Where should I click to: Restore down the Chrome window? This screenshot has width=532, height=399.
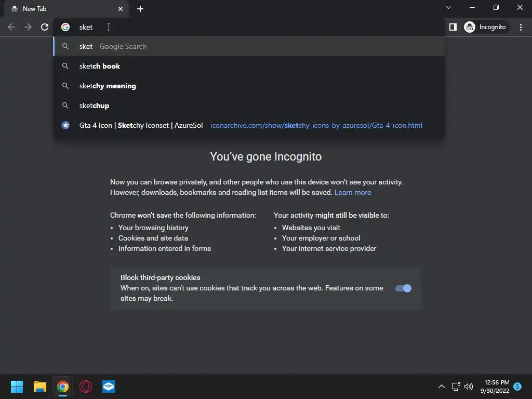496,7
